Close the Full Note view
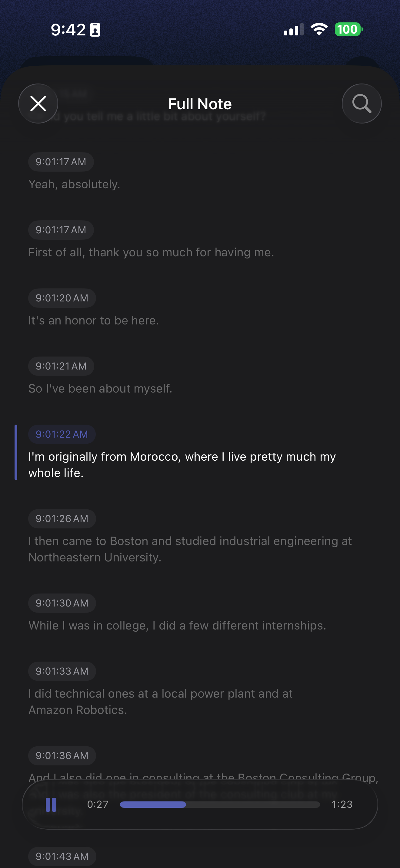Viewport: 400px width, 868px height. [38, 104]
